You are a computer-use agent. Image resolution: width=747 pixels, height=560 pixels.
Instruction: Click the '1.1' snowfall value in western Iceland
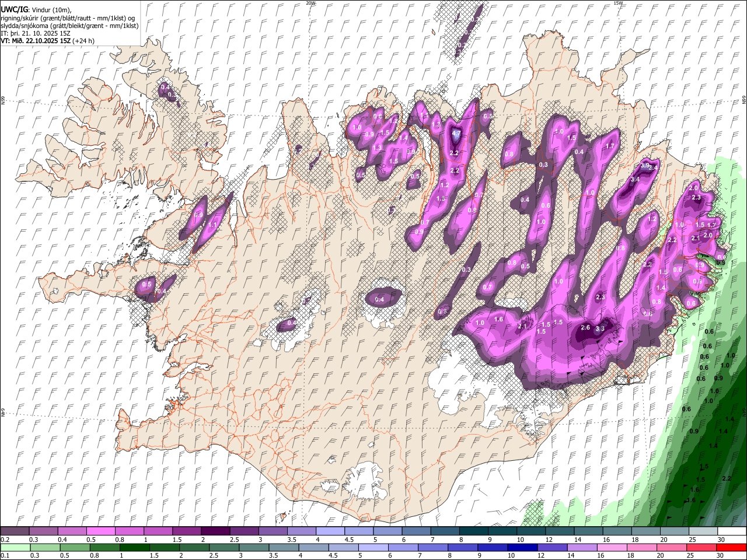pyautogui.click(x=213, y=225)
